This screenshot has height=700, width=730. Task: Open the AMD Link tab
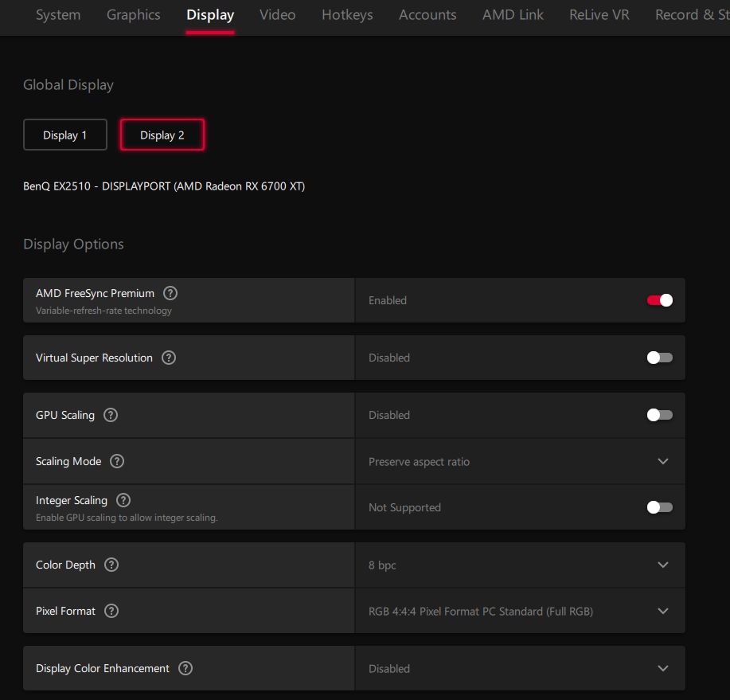[513, 15]
